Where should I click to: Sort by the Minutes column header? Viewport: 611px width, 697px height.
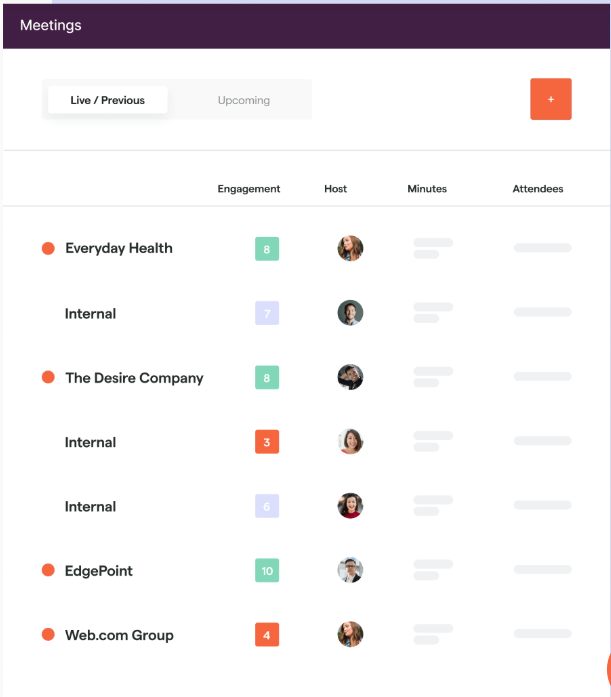click(x=427, y=189)
